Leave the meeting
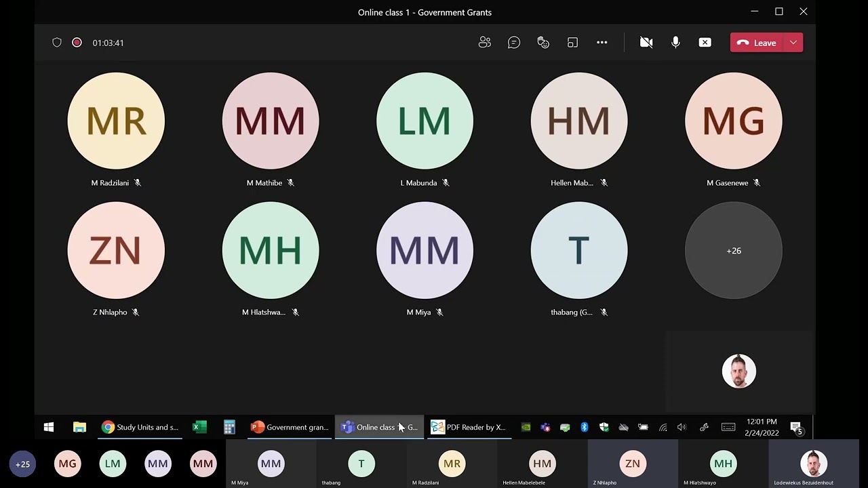Screen dimensions: 868x488 757,43
